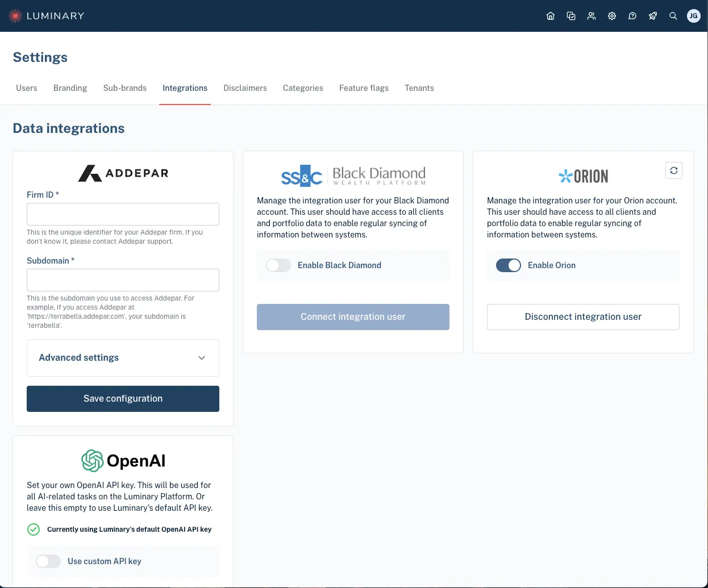Click the tasks checklist icon in header
Image resolution: width=708 pixels, height=588 pixels.
(571, 16)
